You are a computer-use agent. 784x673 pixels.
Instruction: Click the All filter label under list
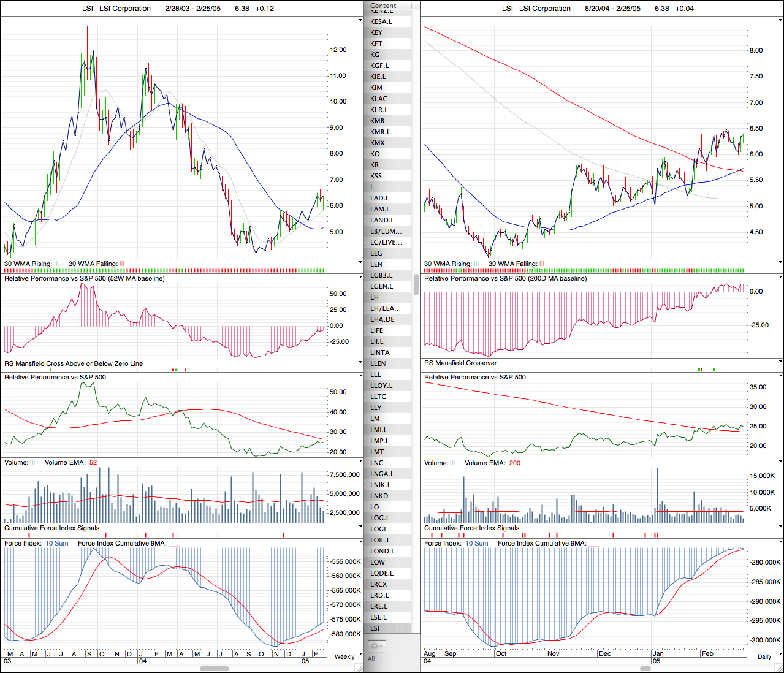tap(371, 659)
